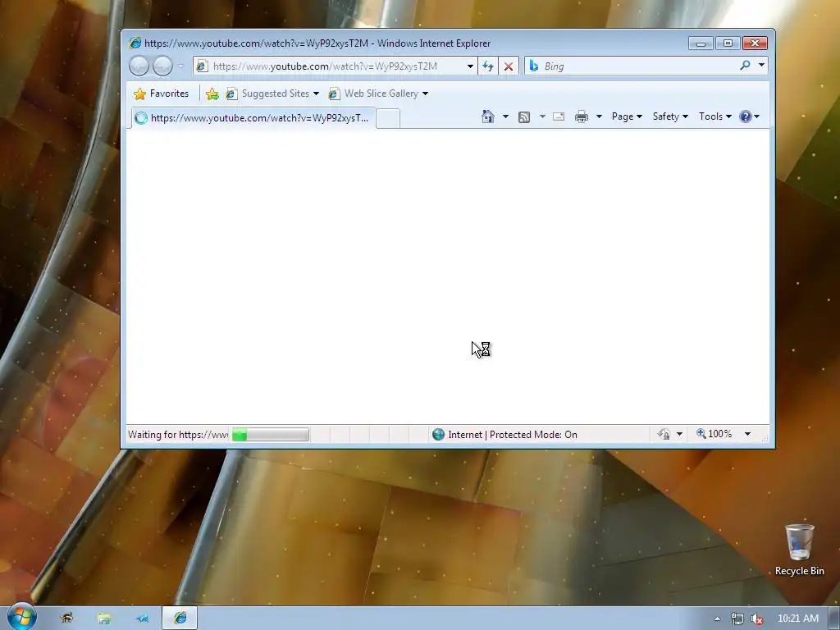840x630 pixels.
Task: Open the search provider dropdown
Action: point(761,66)
